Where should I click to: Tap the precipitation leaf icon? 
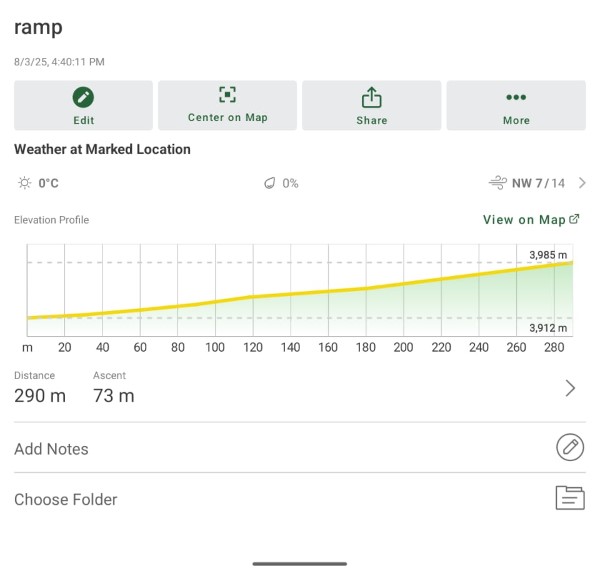click(268, 183)
